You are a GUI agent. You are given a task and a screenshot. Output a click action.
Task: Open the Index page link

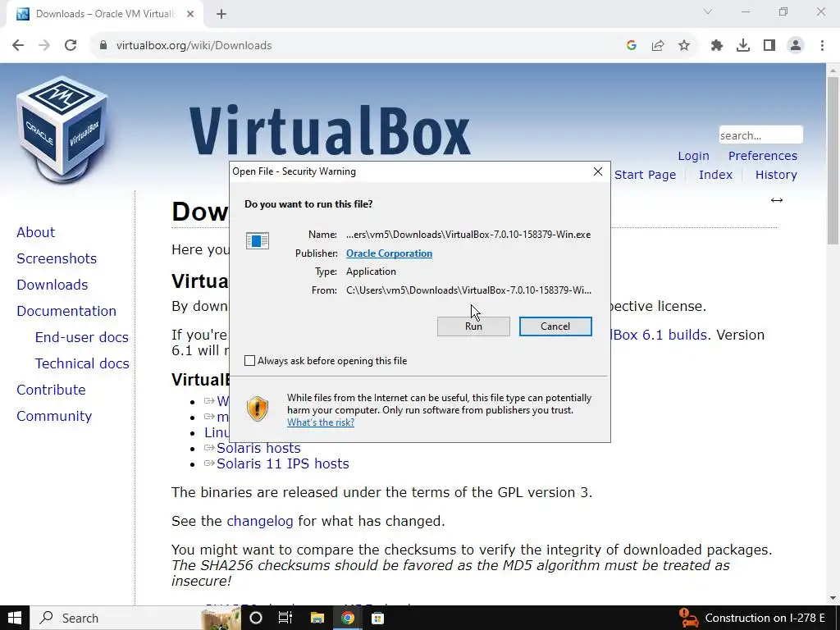(715, 175)
